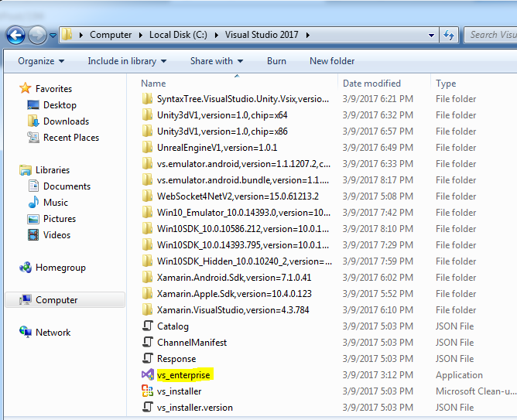Select the vs_enterprise application icon
Screen dimensions: 517x420
[148, 375]
